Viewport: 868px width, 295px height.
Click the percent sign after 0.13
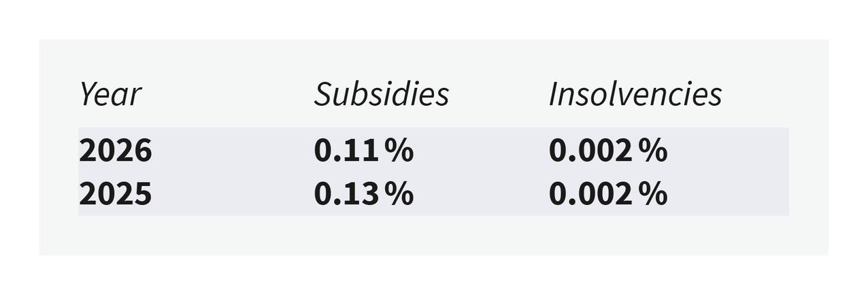(x=399, y=194)
